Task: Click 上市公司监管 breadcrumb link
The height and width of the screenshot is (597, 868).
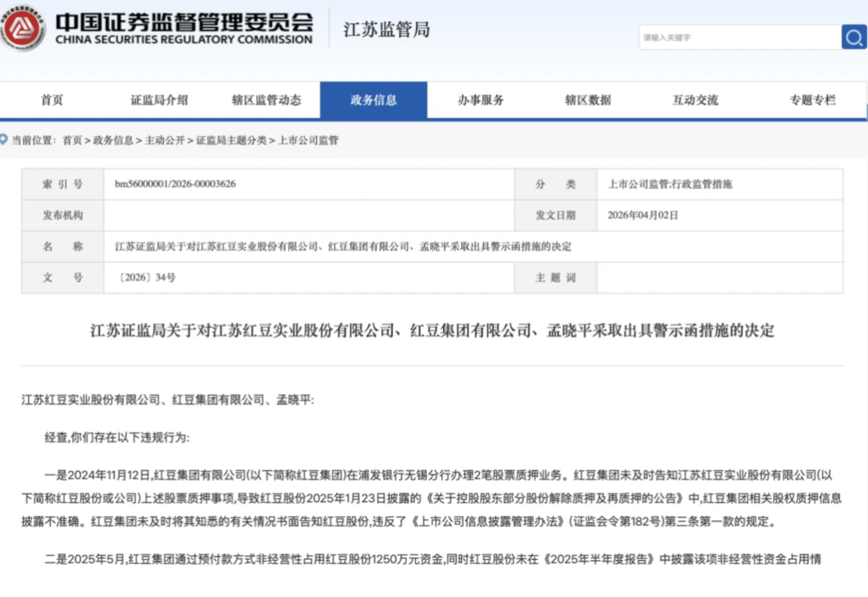Action: pyautogui.click(x=308, y=141)
